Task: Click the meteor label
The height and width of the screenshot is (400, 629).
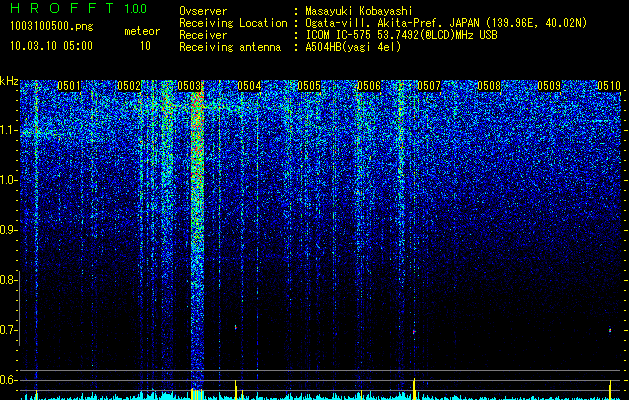Action: [x=142, y=31]
